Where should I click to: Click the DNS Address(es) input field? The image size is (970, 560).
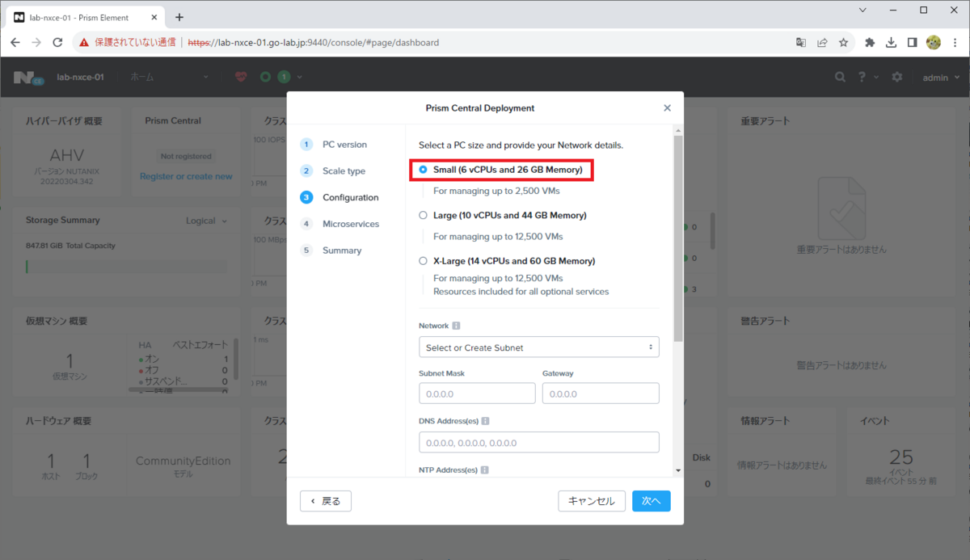pyautogui.click(x=539, y=443)
